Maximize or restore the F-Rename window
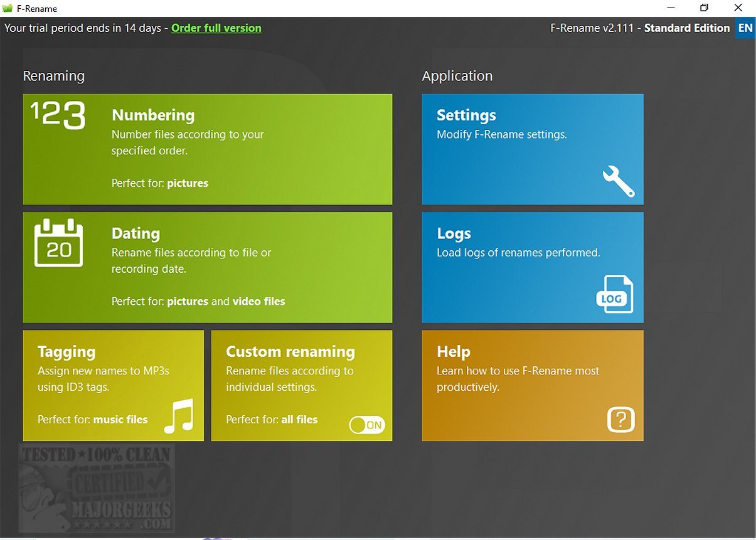 click(704, 8)
